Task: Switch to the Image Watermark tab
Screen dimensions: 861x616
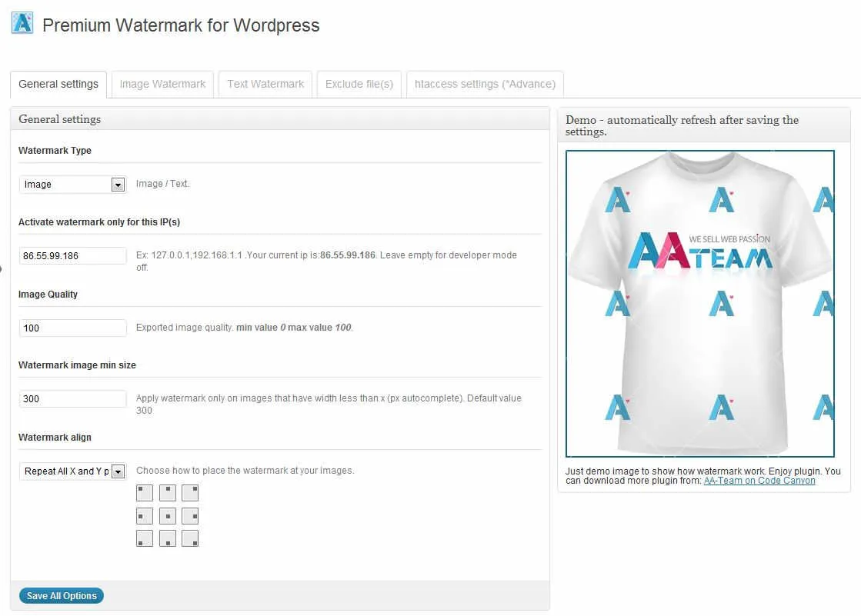Action: [162, 84]
